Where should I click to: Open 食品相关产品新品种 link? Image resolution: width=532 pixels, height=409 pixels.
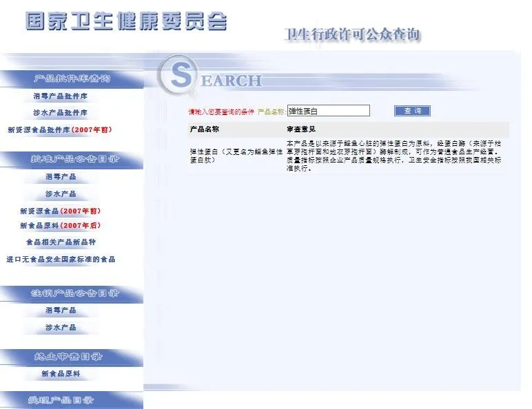tap(61, 242)
